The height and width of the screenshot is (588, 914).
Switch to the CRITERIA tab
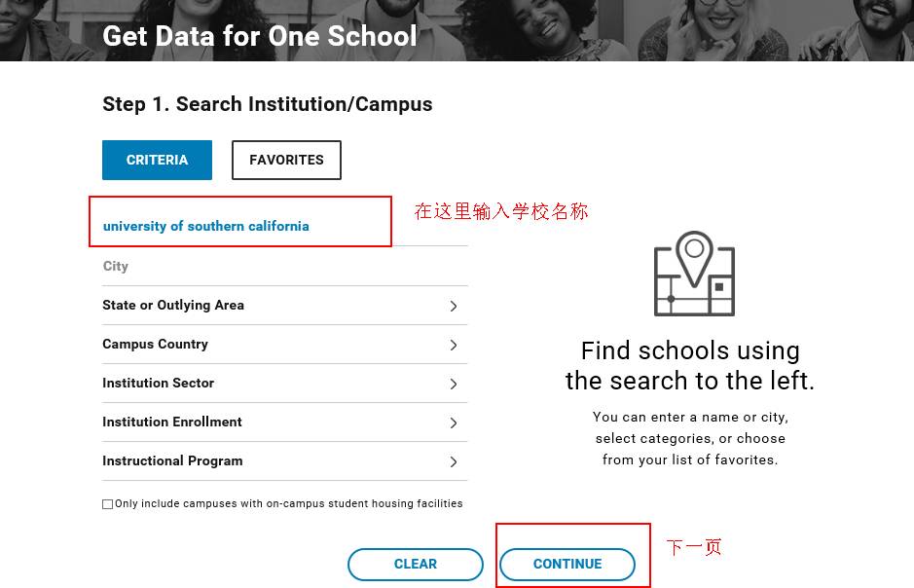(x=157, y=160)
